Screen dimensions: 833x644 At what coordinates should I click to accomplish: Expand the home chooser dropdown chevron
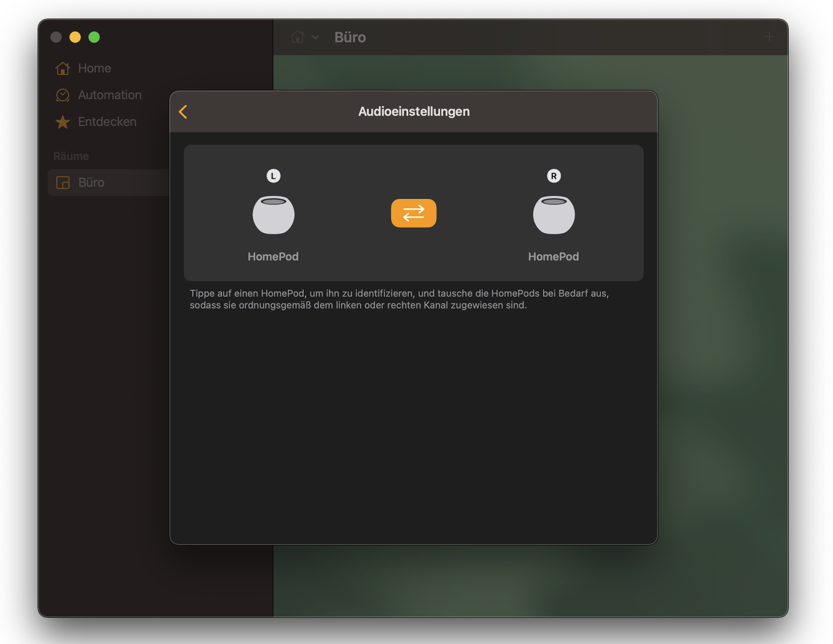(x=315, y=37)
